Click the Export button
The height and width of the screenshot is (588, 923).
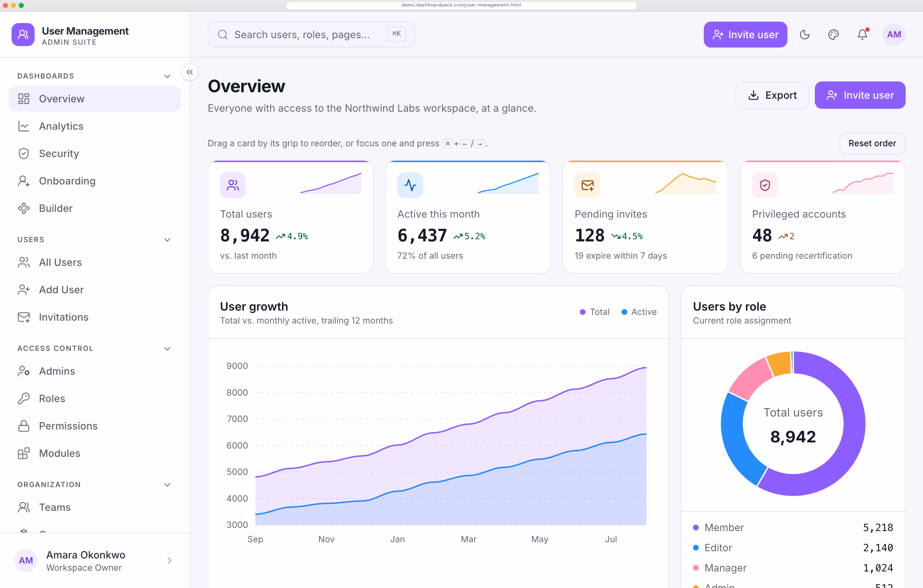coord(772,95)
